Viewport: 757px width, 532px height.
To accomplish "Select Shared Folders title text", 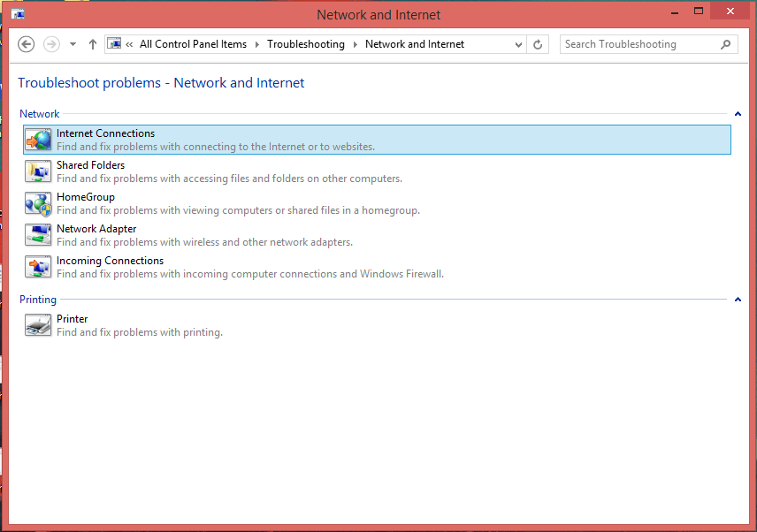I will pos(91,165).
